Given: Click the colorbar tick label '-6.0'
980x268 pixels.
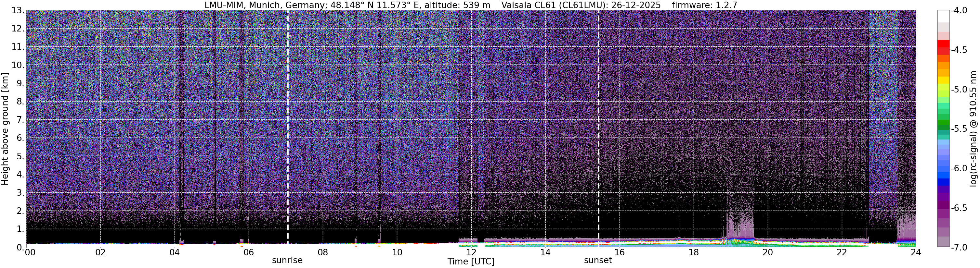Looking at the screenshot, I should click(x=959, y=168).
